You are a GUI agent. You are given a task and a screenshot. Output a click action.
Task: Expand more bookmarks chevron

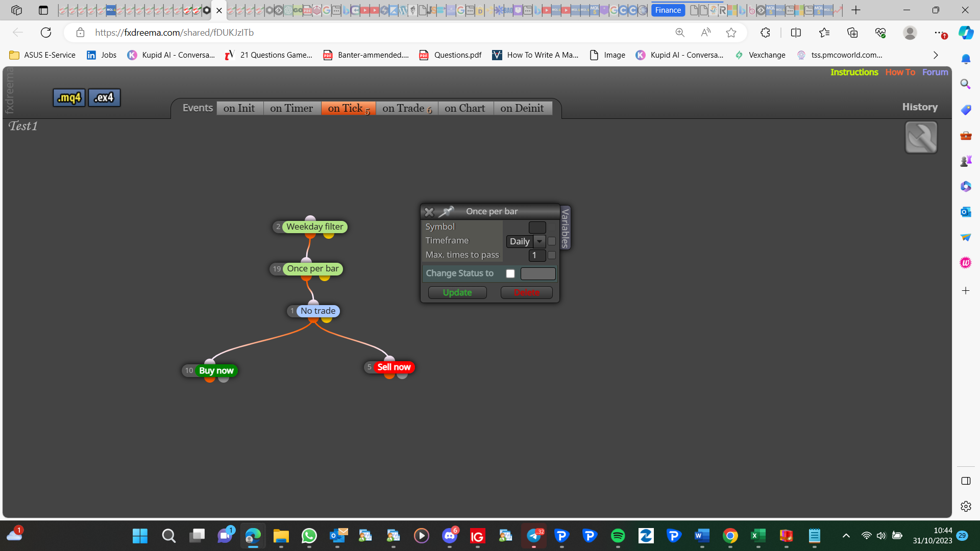pos(936,55)
